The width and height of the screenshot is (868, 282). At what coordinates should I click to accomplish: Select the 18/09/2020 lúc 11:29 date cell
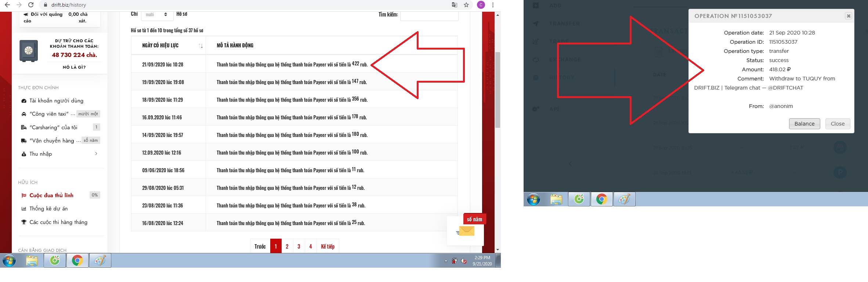169,100
